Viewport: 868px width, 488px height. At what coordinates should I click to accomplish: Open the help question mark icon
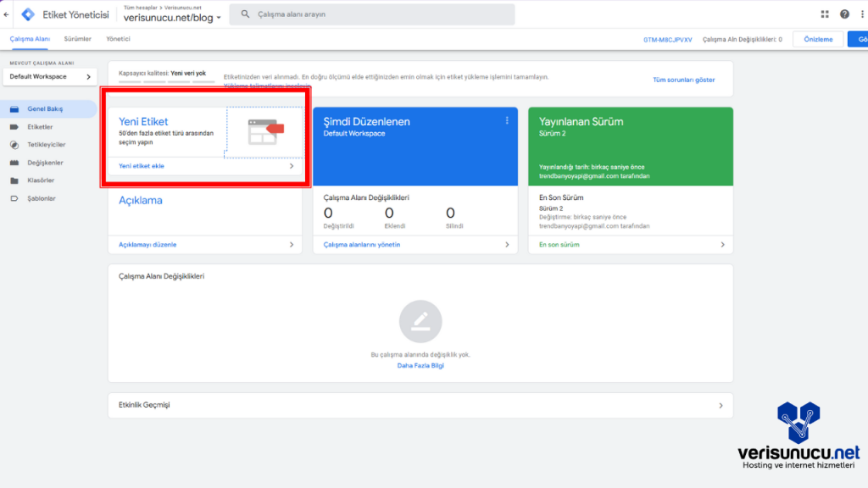tap(844, 14)
